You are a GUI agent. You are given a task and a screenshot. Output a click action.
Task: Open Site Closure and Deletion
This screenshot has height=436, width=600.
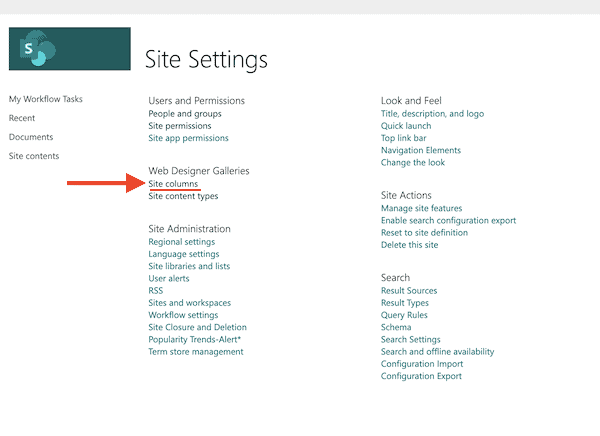(197, 327)
